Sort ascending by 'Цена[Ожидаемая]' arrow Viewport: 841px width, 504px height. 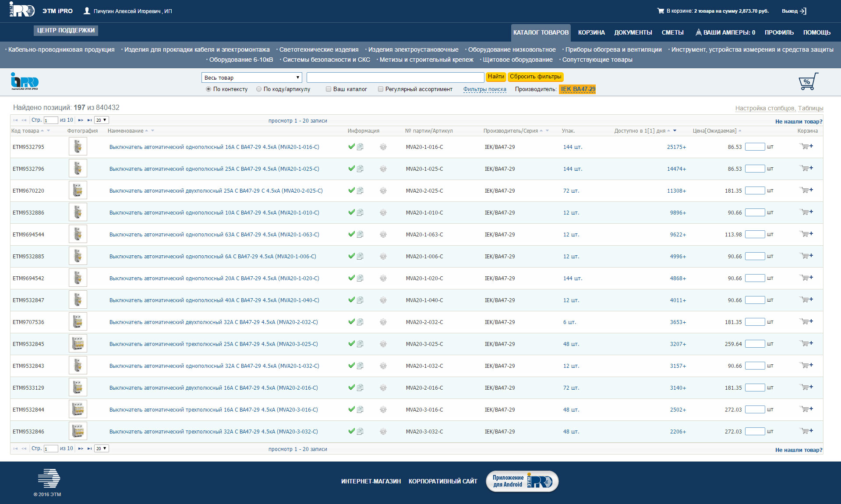(x=740, y=130)
